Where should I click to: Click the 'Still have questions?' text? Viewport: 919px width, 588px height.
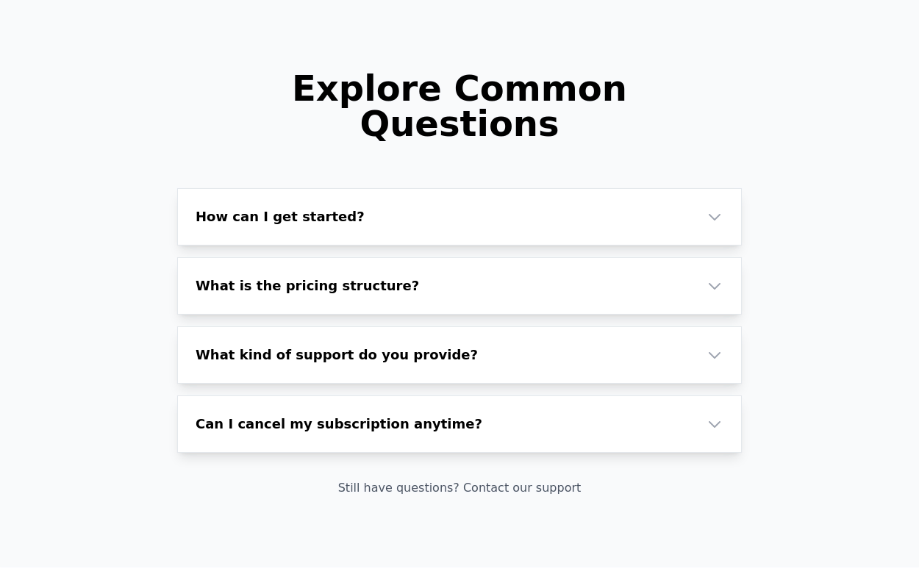coord(398,488)
